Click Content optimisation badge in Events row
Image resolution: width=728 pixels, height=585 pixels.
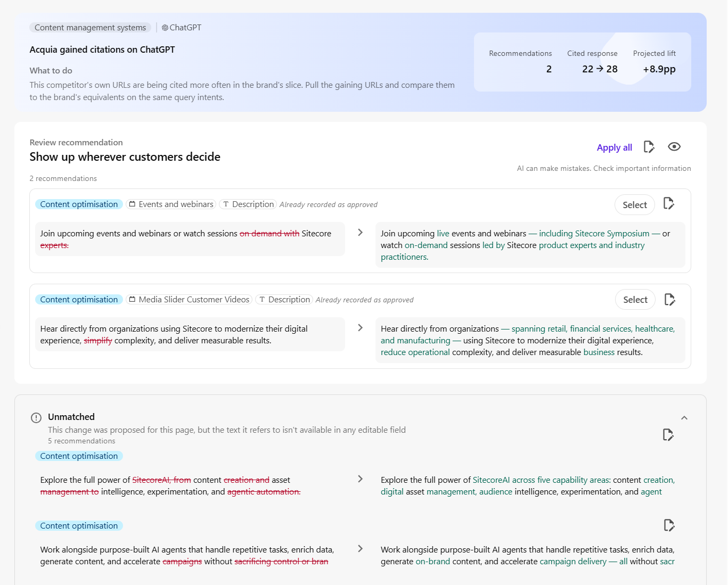(x=79, y=204)
